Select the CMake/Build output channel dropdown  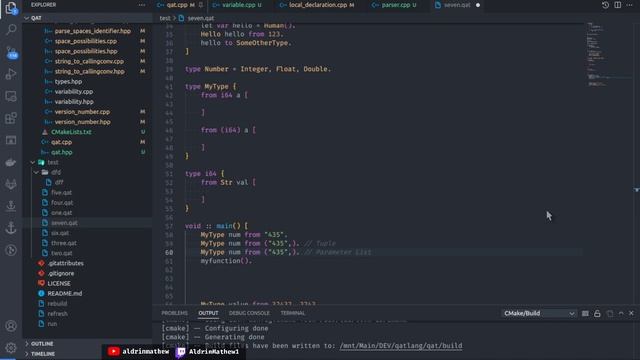[539, 313]
